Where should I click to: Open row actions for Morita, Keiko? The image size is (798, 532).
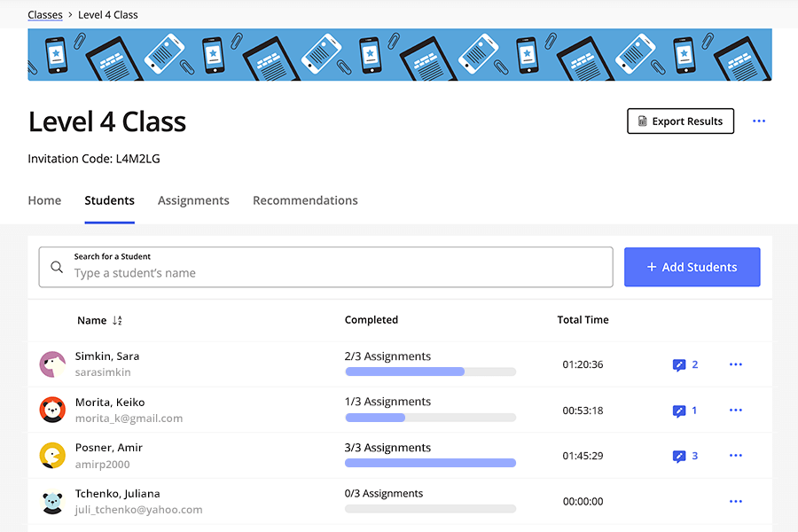pos(735,411)
